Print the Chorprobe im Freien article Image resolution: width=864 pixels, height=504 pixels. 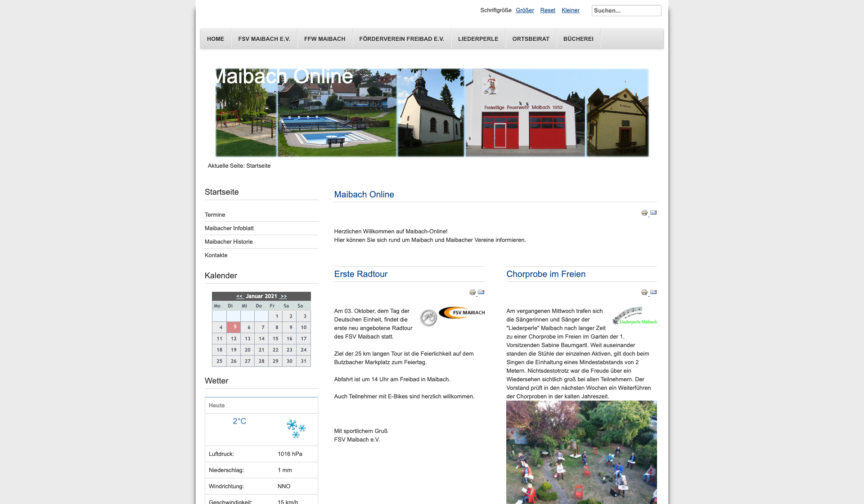click(644, 292)
